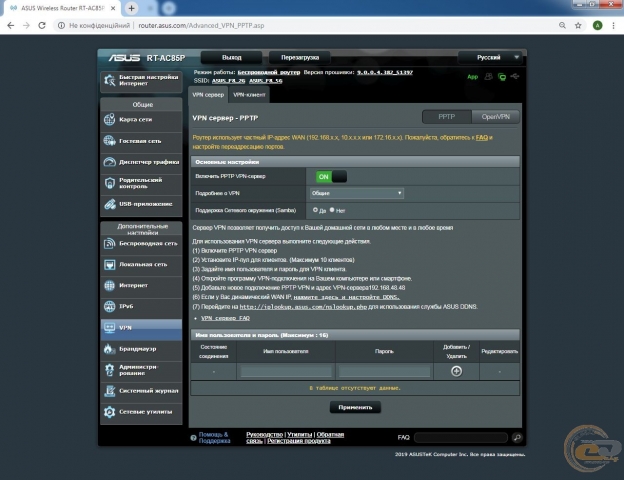Click Wireless network signal icon
Viewport: 624px width, 480px height.
(x=109, y=244)
